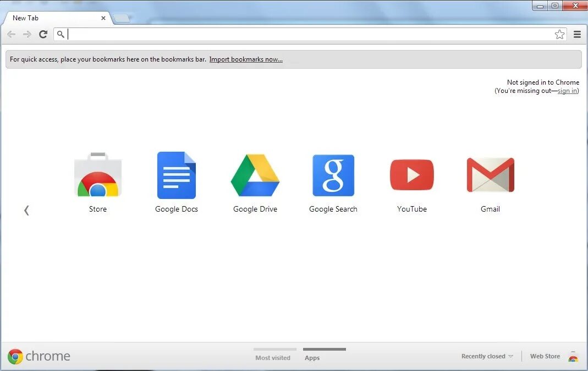Viewport: 588px width, 371px height.
Task: Maximize the Chrome window
Action: click(x=555, y=5)
